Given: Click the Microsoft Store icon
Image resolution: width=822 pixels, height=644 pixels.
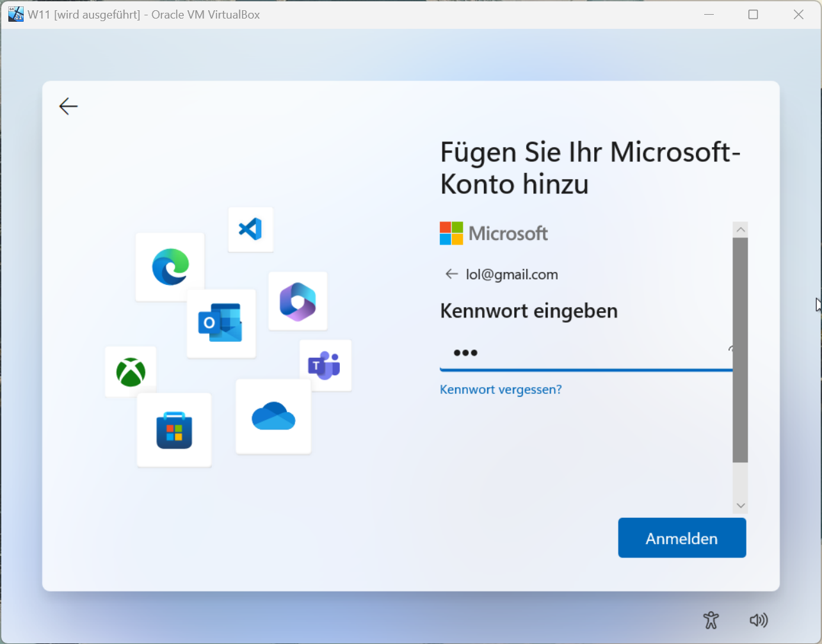Looking at the screenshot, I should 174,430.
